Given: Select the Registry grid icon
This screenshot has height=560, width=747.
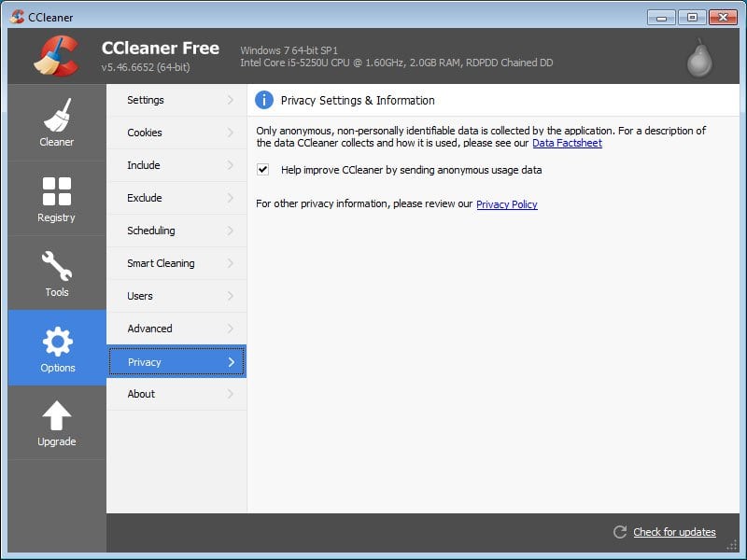Looking at the screenshot, I should tap(57, 191).
